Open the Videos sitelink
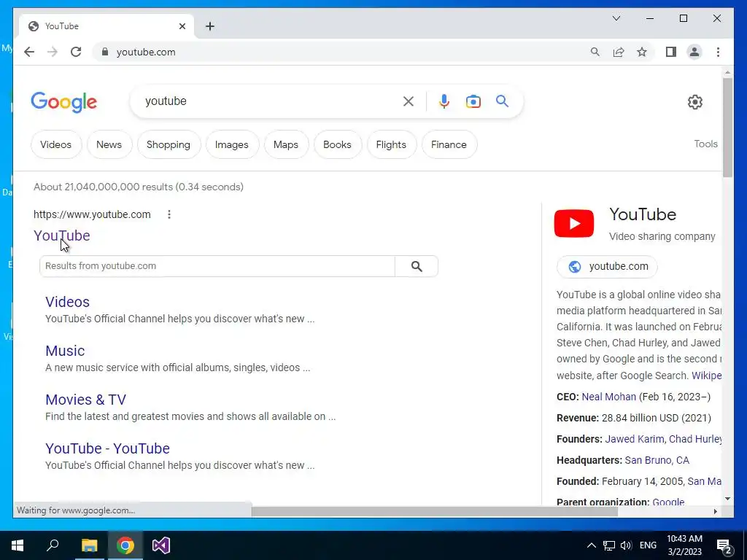 (67, 302)
